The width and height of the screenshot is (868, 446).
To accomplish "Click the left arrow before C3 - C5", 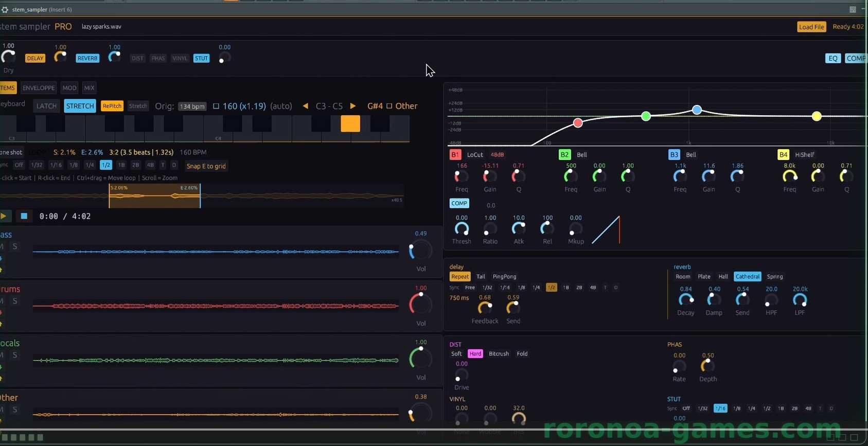I will coord(305,106).
